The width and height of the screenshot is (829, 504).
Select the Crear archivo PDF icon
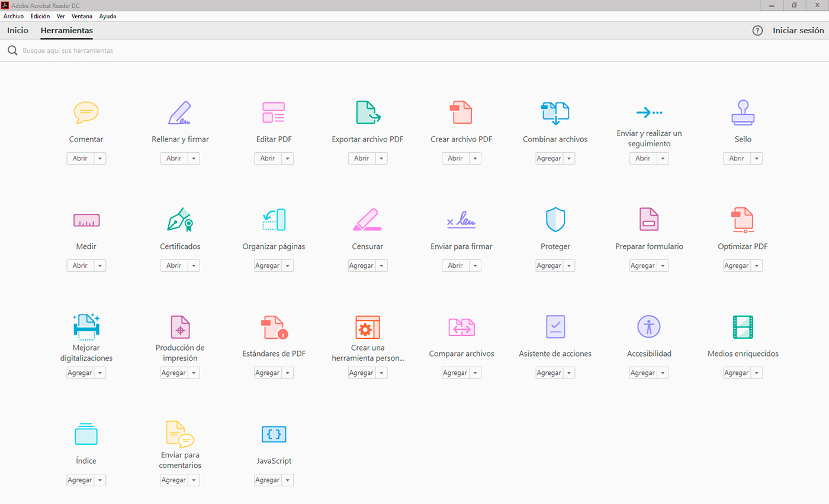461,113
